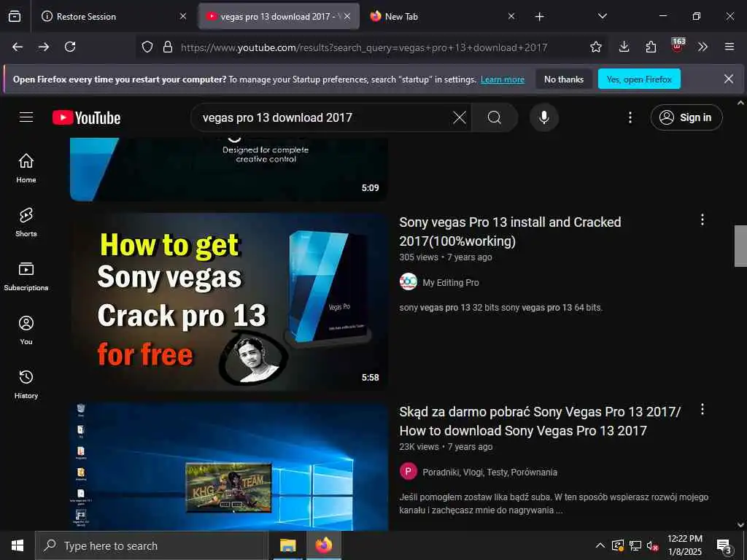
Task: Visit the My Editing Pro channel name
Action: pyautogui.click(x=451, y=282)
